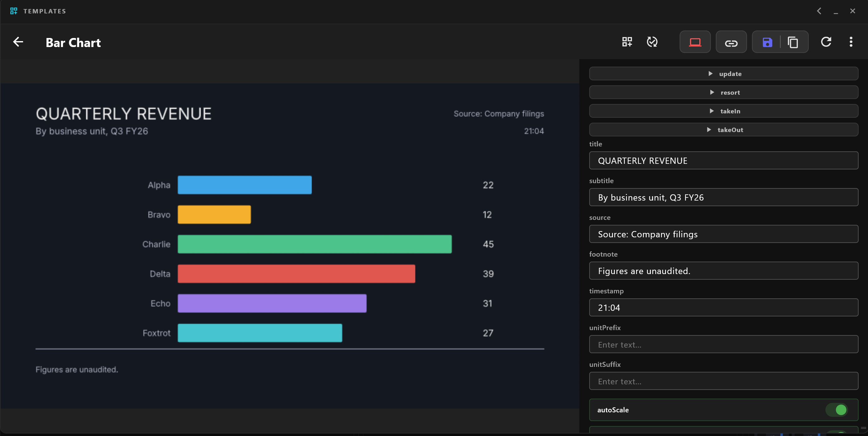
Task: Click the link chain icon button
Action: 731,42
